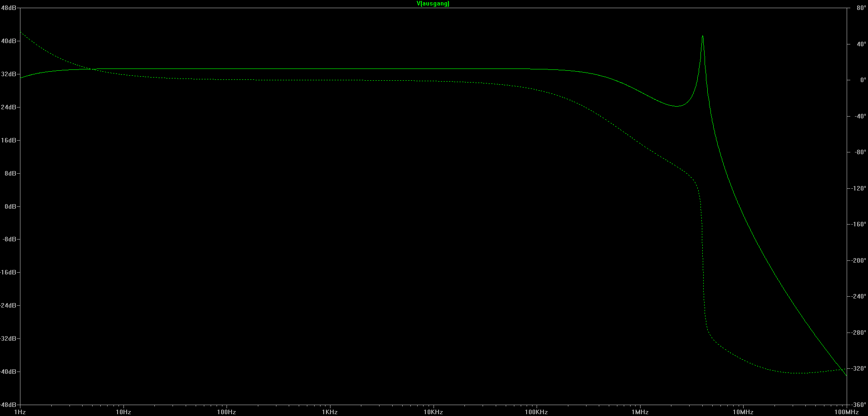Click the resonance peak of the magnitude trace

click(702, 37)
